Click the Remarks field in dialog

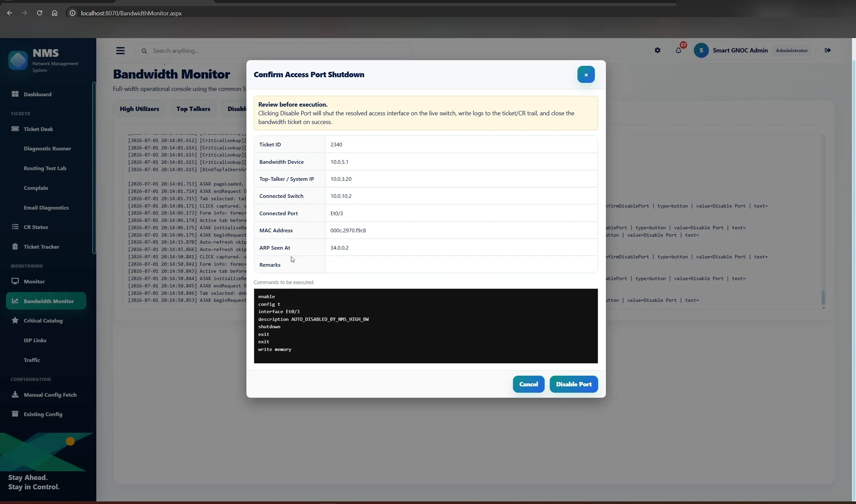pyautogui.click(x=461, y=265)
